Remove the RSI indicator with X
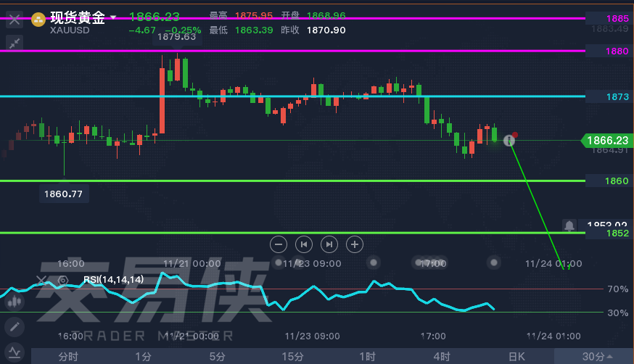The width and height of the screenshot is (634, 364). click(x=42, y=279)
